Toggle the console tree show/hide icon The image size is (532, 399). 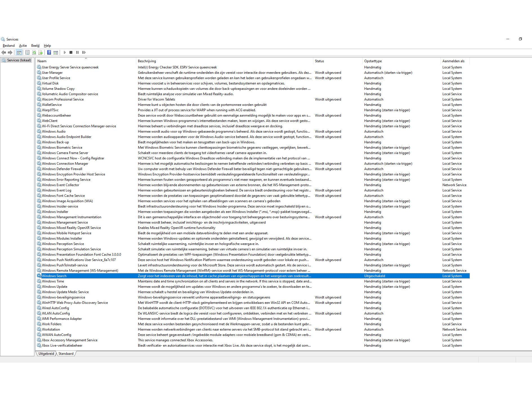click(x=19, y=52)
